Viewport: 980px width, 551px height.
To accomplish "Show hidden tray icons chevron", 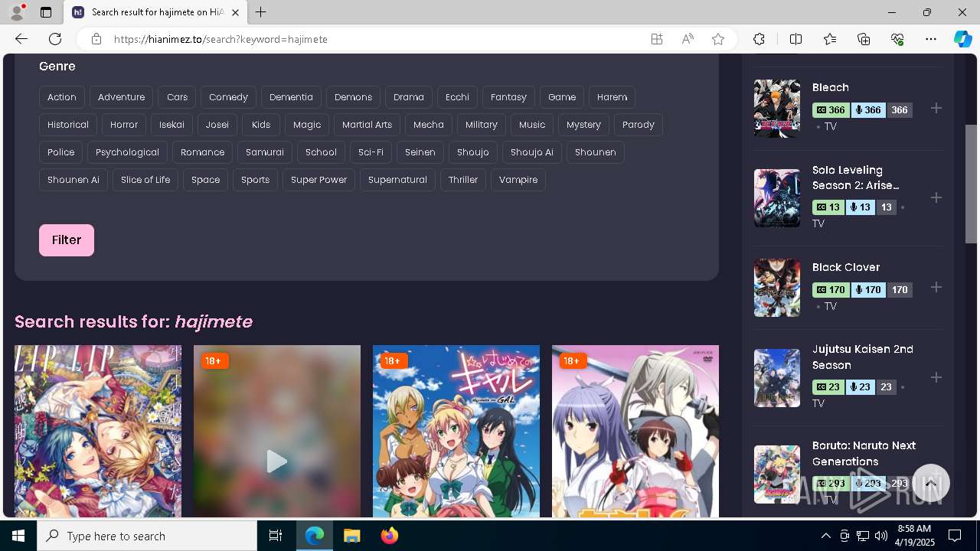I will (825, 536).
